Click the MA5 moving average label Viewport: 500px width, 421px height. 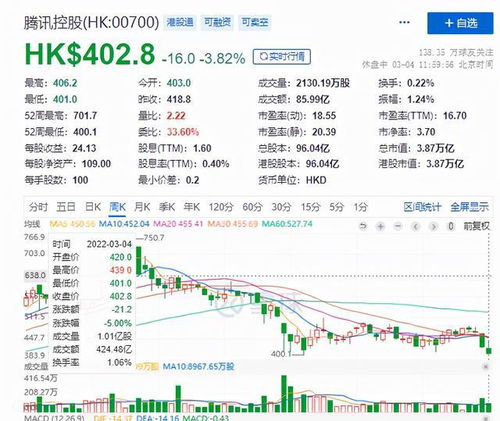click(x=72, y=224)
